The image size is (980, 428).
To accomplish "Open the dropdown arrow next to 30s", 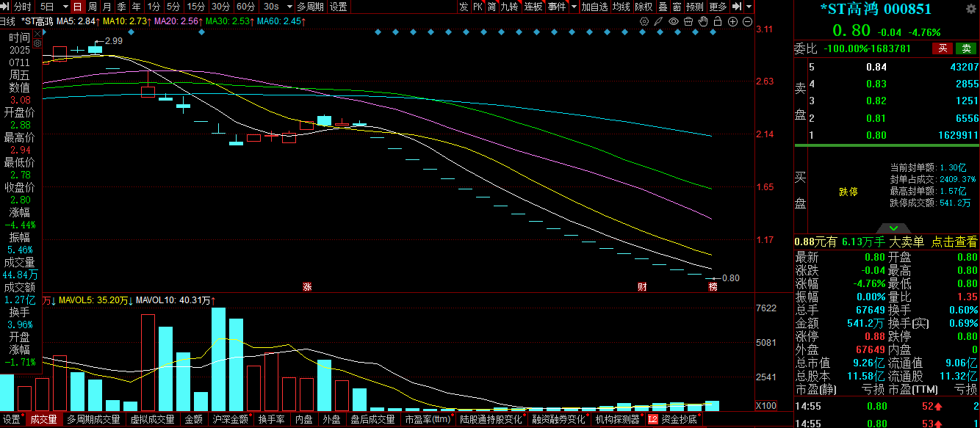I will point(289,7).
